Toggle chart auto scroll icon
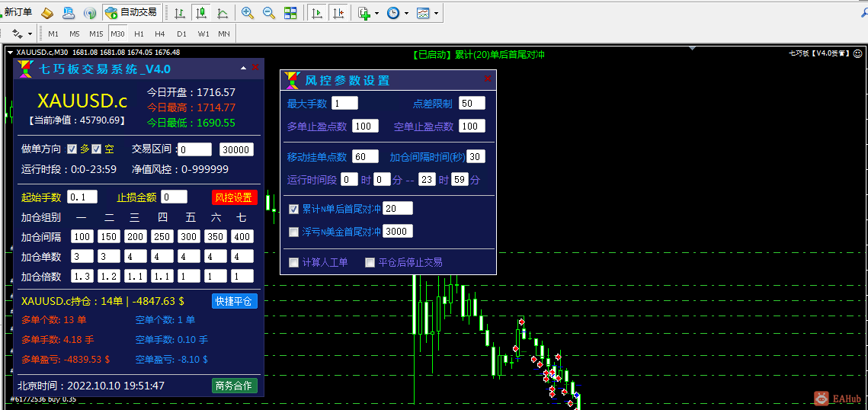Image resolution: width=868 pixels, height=410 pixels. [x=317, y=12]
